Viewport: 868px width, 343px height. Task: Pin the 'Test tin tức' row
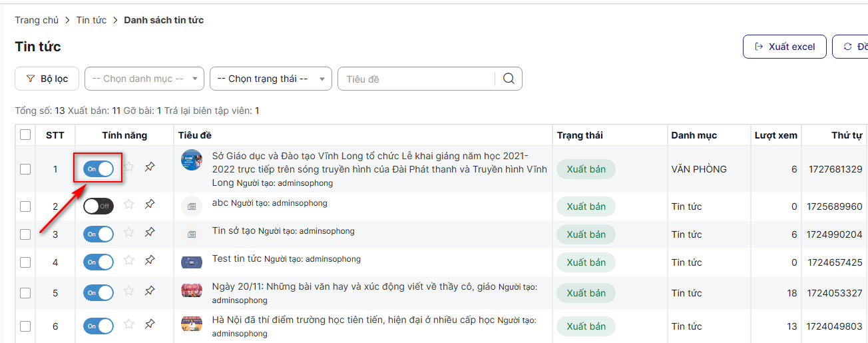click(x=150, y=260)
